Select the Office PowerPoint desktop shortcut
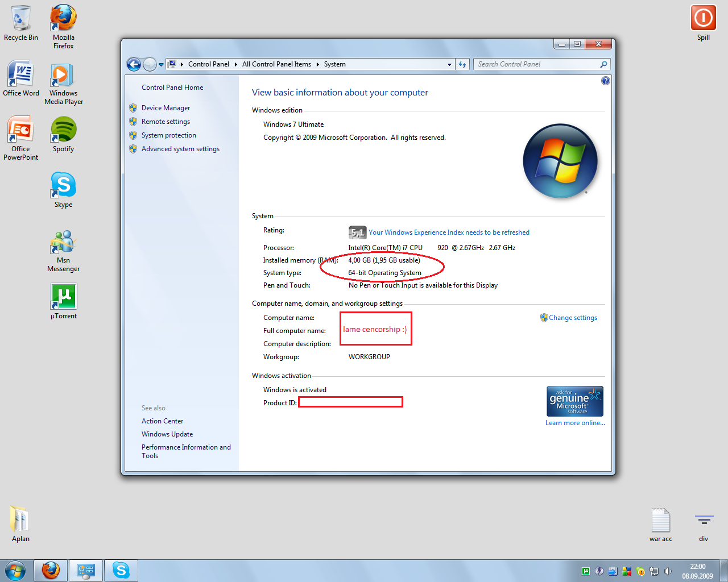The width and height of the screenshot is (728, 582). 21,138
